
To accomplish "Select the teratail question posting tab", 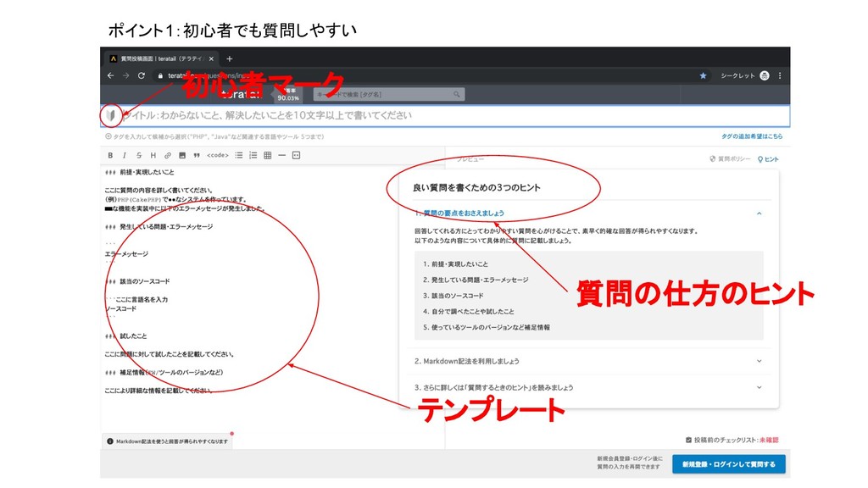I will [162, 58].
